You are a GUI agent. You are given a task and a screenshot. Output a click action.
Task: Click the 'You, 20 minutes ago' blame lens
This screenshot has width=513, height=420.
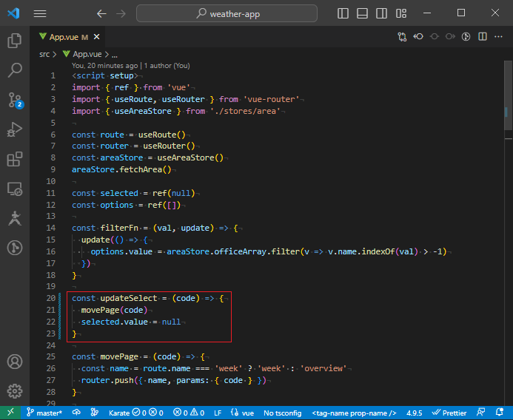tap(104, 66)
